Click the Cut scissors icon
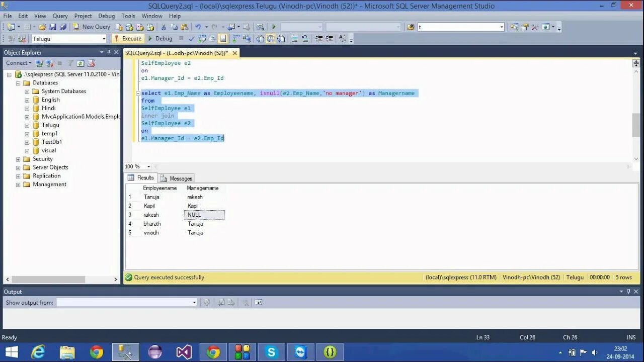Viewport: 644px width, 362px height. [164, 27]
